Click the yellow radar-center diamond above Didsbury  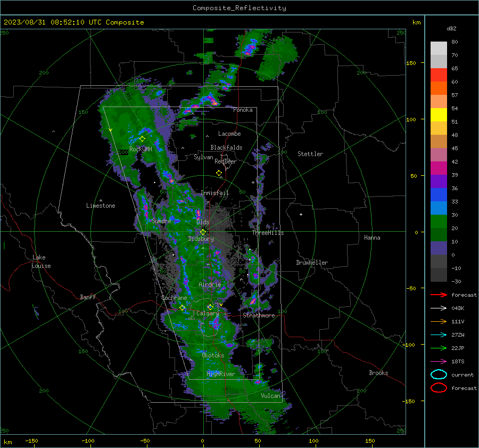coord(203,232)
